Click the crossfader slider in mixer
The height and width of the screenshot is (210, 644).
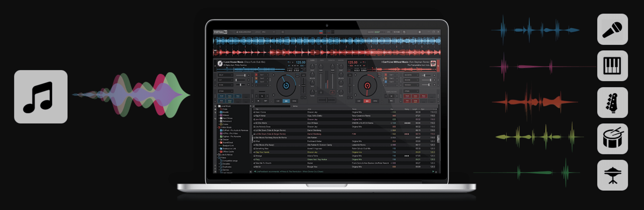point(327,100)
